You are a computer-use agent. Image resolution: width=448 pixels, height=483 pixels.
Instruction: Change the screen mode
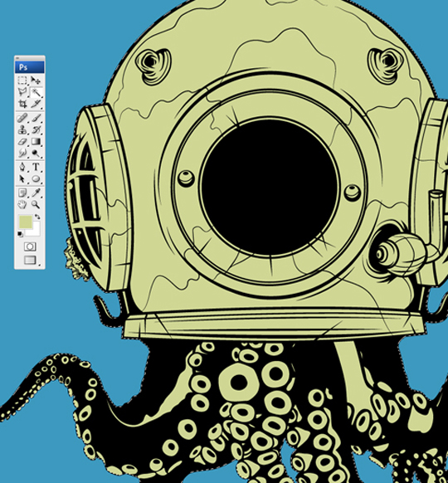tap(30, 260)
